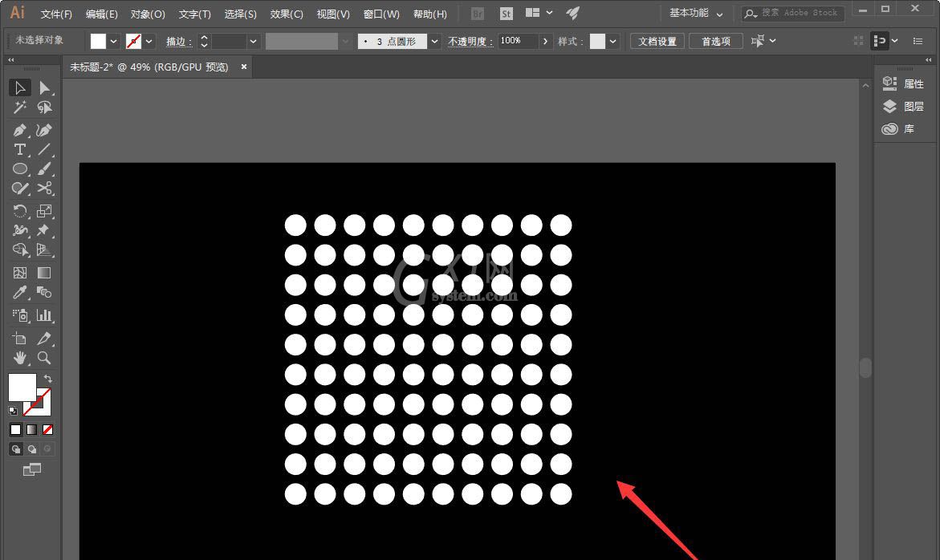Open the 窗口(W) menu
The height and width of the screenshot is (560, 940).
pos(381,14)
